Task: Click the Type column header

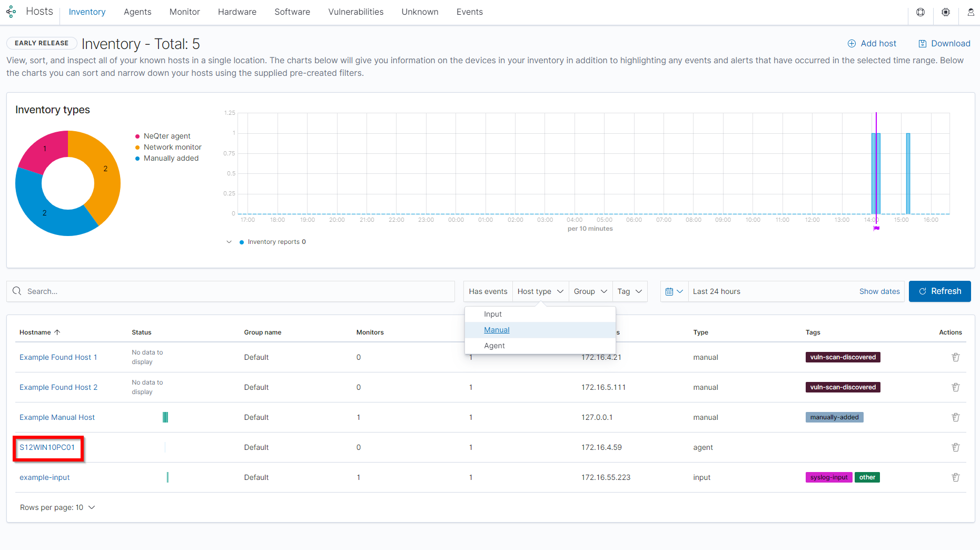Action: (x=701, y=332)
